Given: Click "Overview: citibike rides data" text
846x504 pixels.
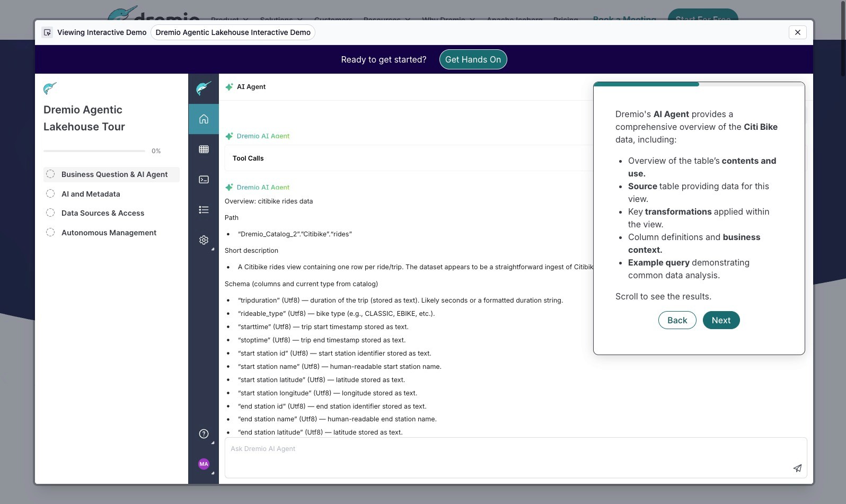Looking at the screenshot, I should pos(269,201).
